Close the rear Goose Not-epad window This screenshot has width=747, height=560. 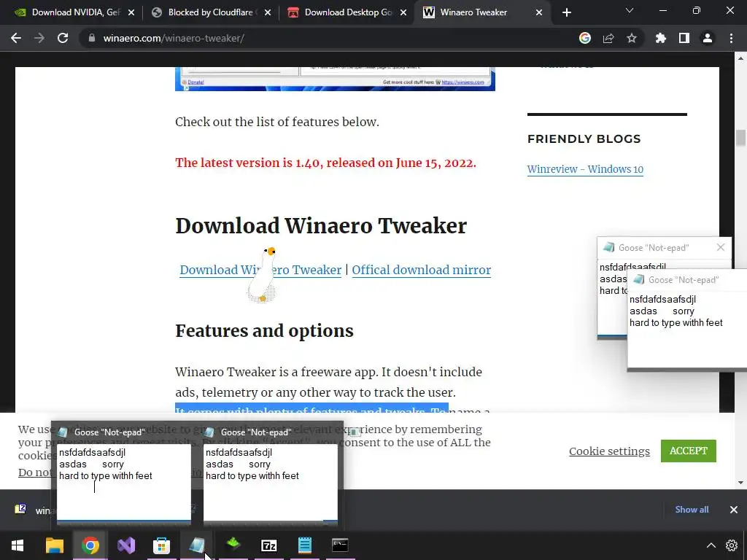click(x=720, y=247)
